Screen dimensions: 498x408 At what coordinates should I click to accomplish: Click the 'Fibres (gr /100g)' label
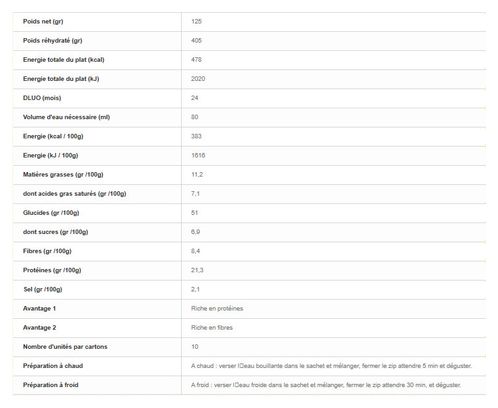[x=47, y=251]
